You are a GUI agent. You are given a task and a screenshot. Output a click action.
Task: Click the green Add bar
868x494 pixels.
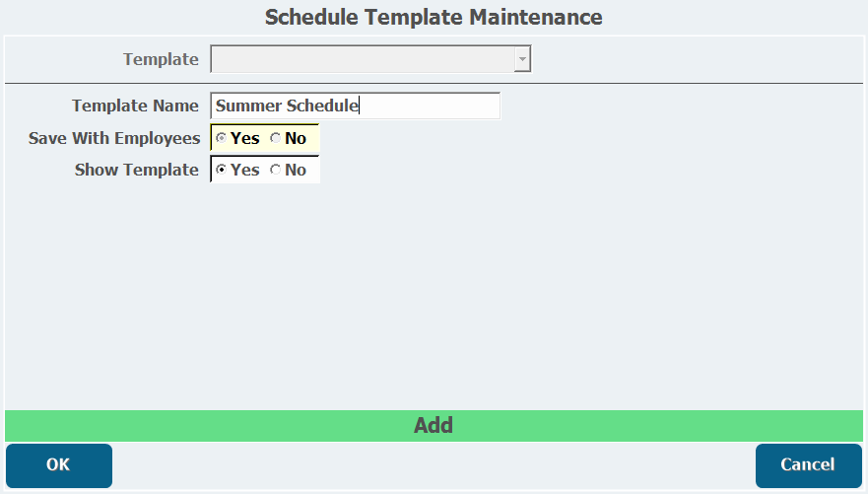click(434, 426)
